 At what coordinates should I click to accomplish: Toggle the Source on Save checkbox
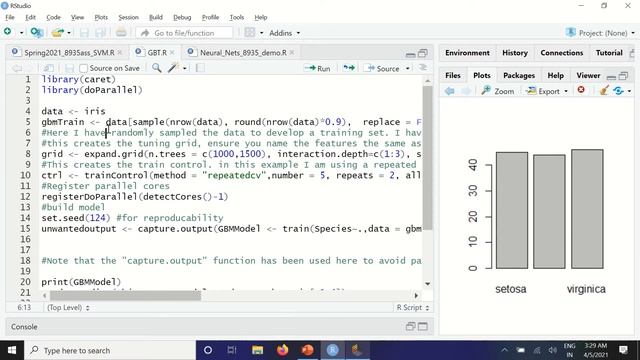coord(84,68)
